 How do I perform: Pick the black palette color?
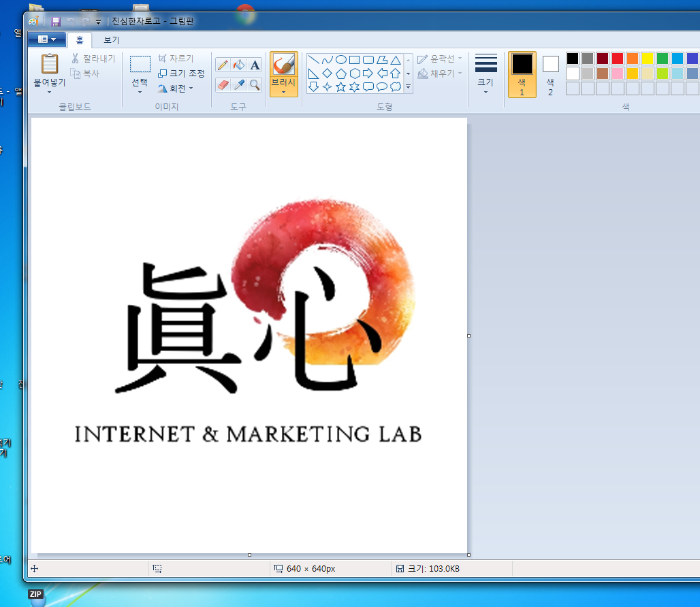(573, 59)
